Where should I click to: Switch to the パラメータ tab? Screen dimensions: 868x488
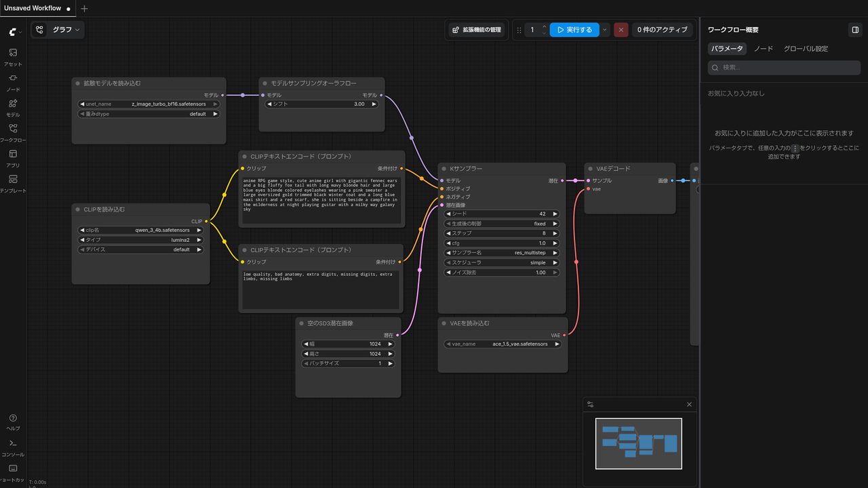(x=727, y=49)
